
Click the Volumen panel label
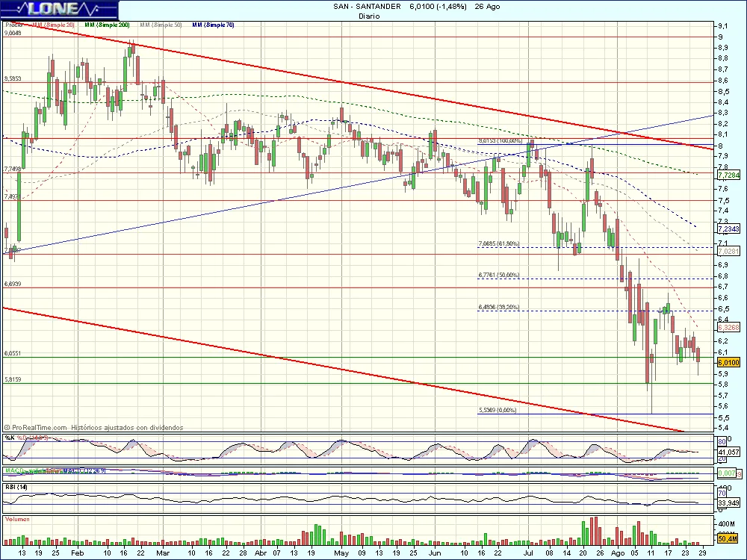point(17,519)
